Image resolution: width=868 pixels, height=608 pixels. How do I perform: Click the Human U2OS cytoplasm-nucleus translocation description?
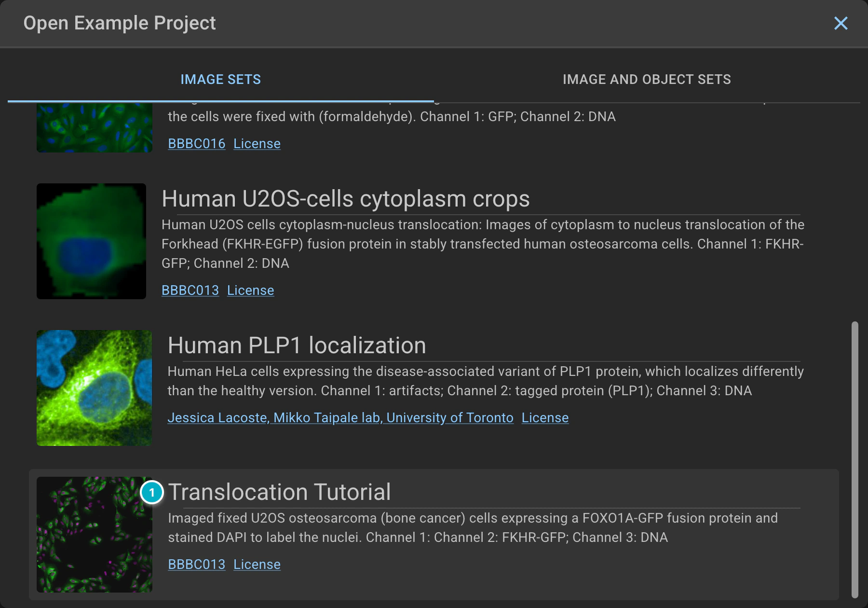483,244
